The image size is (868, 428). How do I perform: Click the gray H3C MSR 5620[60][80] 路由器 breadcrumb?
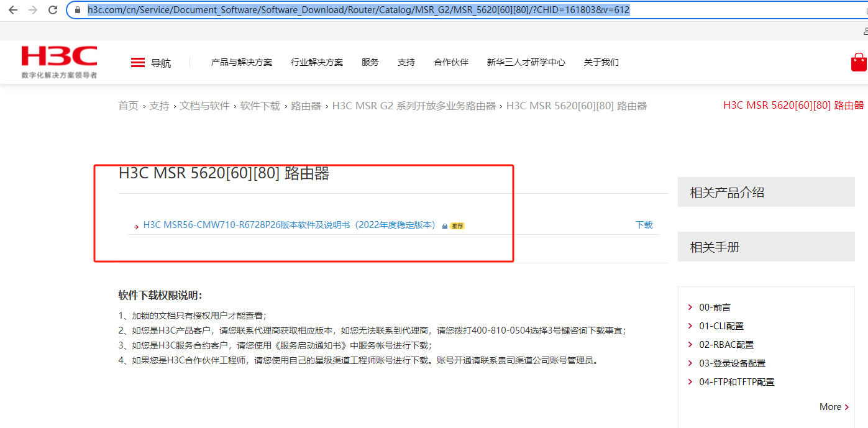coord(577,106)
